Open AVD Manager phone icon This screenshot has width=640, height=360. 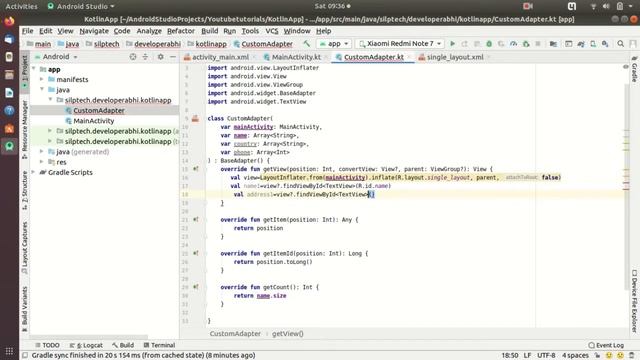pyautogui.click(x=593, y=44)
